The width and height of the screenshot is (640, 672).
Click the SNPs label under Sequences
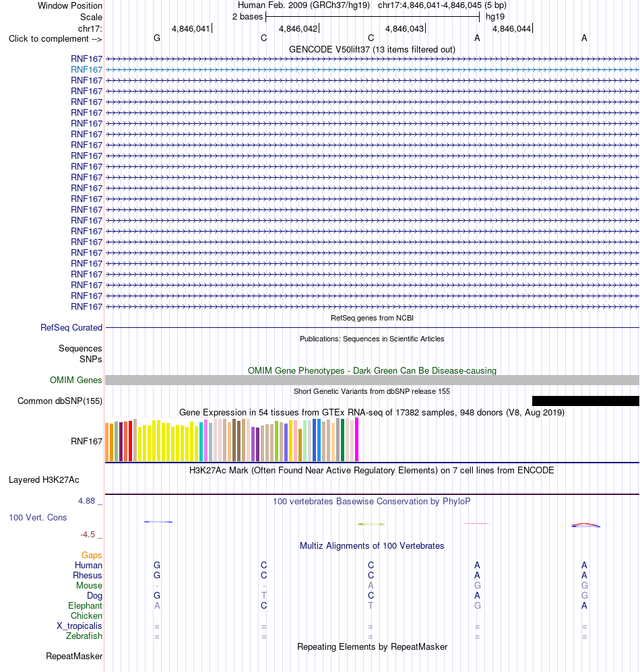pyautogui.click(x=90, y=359)
